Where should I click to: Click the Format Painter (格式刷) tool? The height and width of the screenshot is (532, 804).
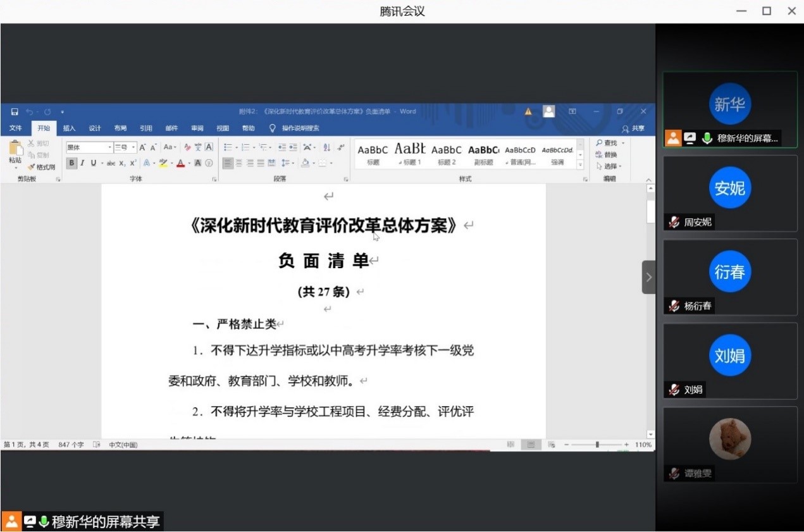pyautogui.click(x=42, y=167)
